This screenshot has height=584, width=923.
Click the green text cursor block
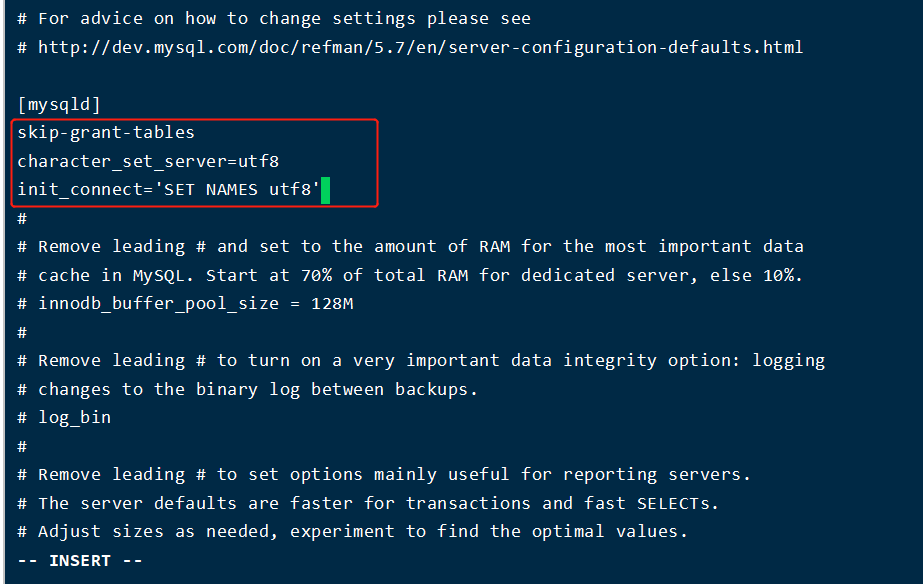(x=326, y=191)
